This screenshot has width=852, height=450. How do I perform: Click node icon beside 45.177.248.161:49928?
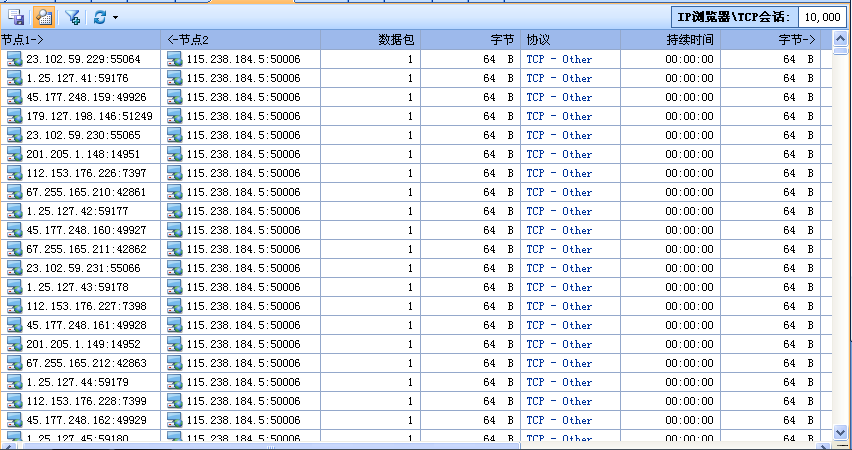(15, 326)
